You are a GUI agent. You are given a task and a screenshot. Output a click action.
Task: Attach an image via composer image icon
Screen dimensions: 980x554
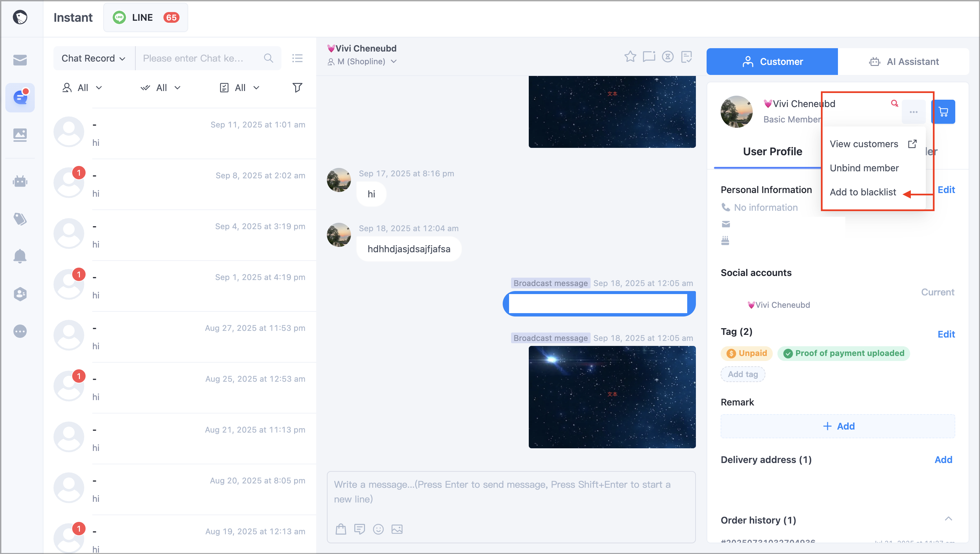tap(396, 529)
